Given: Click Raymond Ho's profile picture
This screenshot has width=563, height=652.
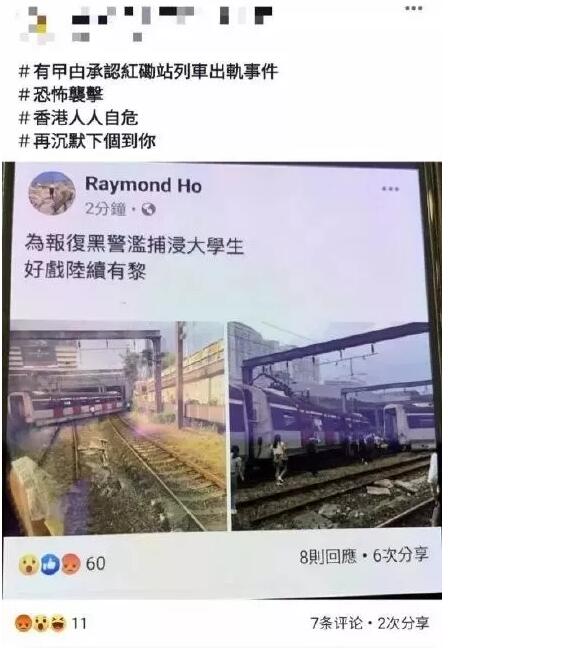Looking at the screenshot, I should (x=52, y=193).
